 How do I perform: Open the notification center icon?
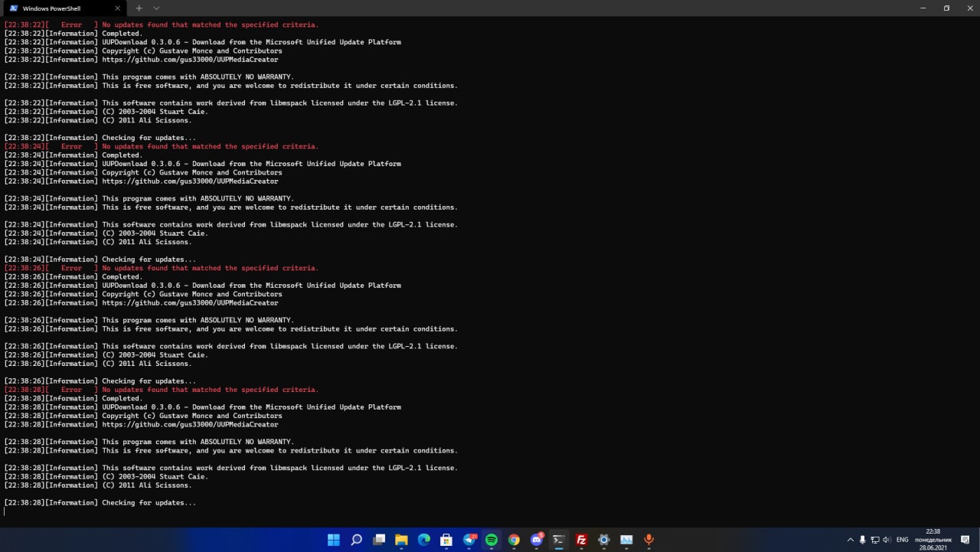(965, 540)
